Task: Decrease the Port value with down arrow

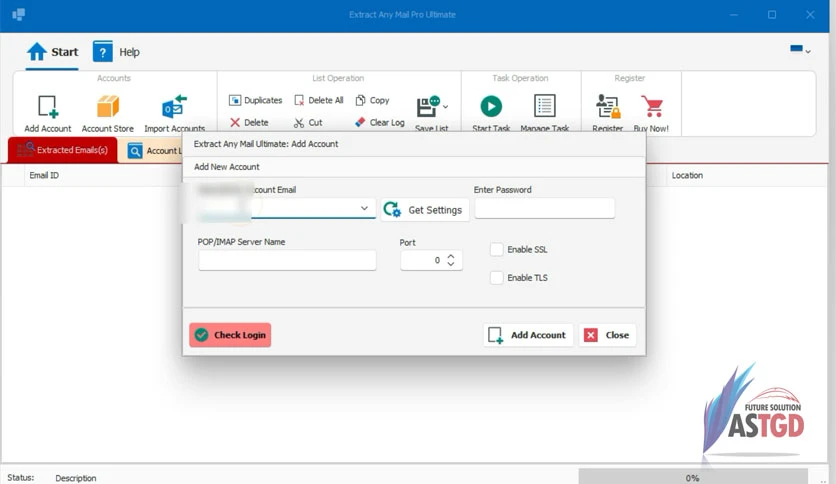Action: click(x=451, y=264)
